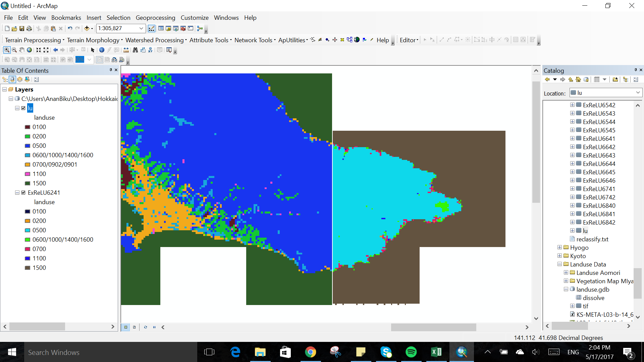Activate the Identify tool

[x=102, y=50]
